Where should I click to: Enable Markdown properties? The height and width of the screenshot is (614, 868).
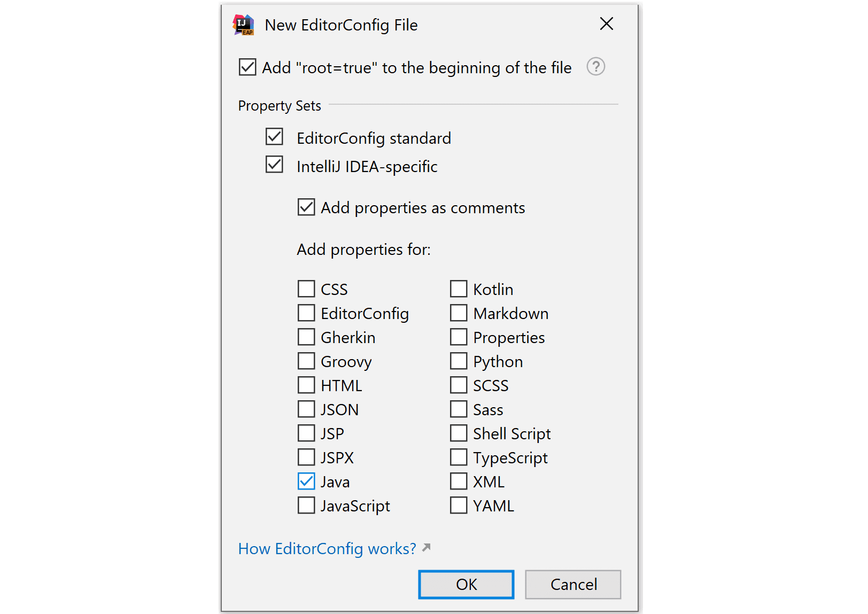(x=459, y=313)
